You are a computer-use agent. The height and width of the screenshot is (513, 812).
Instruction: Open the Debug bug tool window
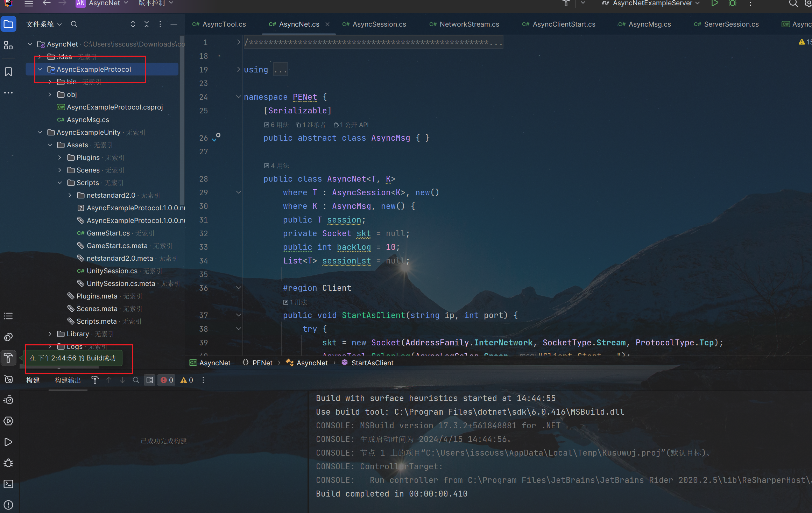(8, 463)
